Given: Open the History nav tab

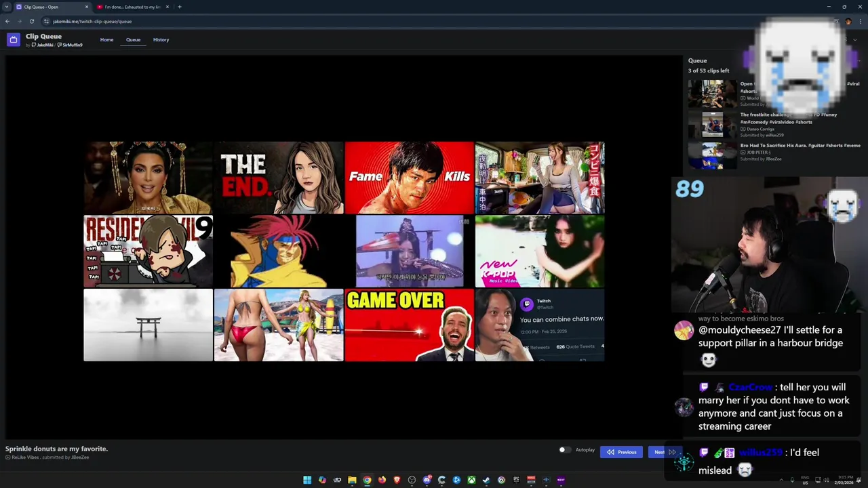Looking at the screenshot, I should [161, 40].
